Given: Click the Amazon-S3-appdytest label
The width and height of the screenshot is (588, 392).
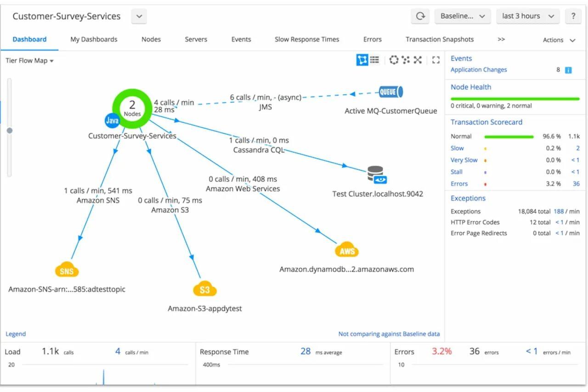Looking at the screenshot, I should pyautogui.click(x=205, y=309).
